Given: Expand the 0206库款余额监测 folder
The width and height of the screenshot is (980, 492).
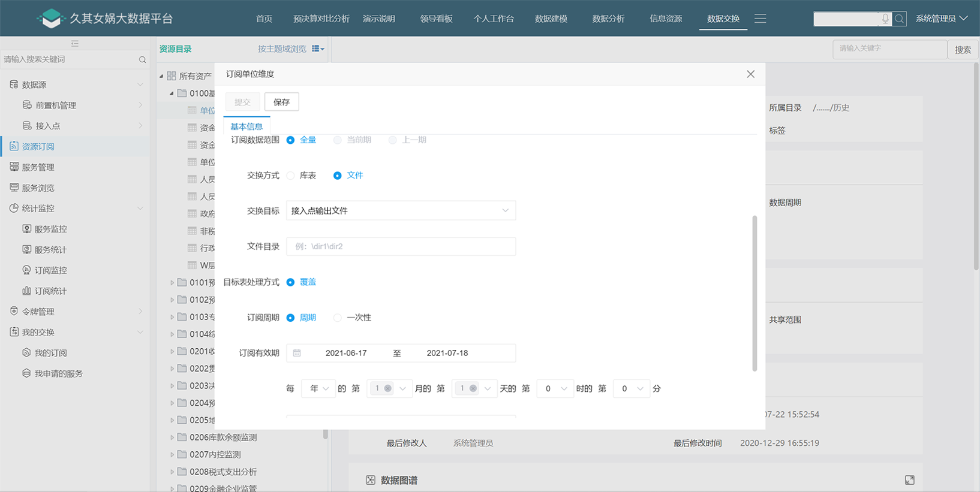Looking at the screenshot, I should [172, 437].
